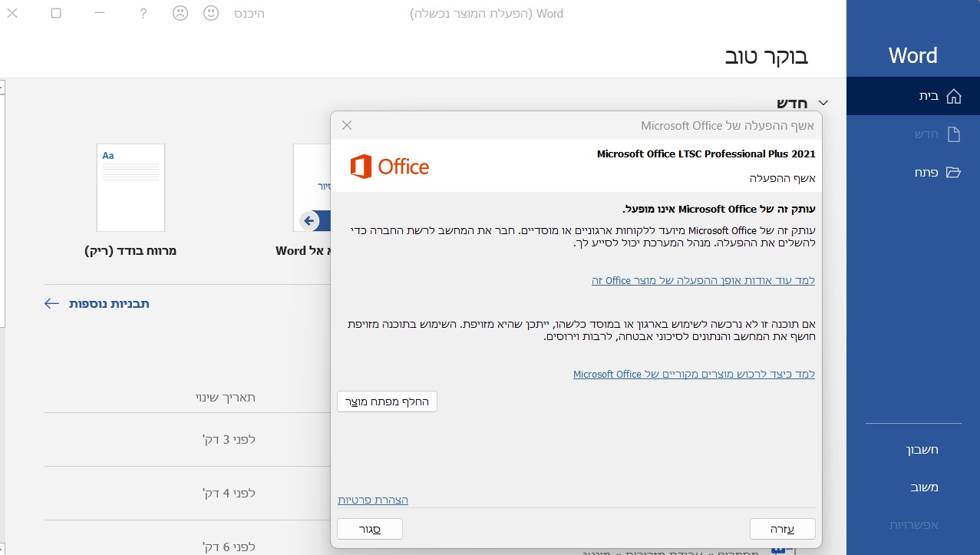The image size is (980, 555).
Task: Open Help with the question mark icon
Action: [x=143, y=13]
